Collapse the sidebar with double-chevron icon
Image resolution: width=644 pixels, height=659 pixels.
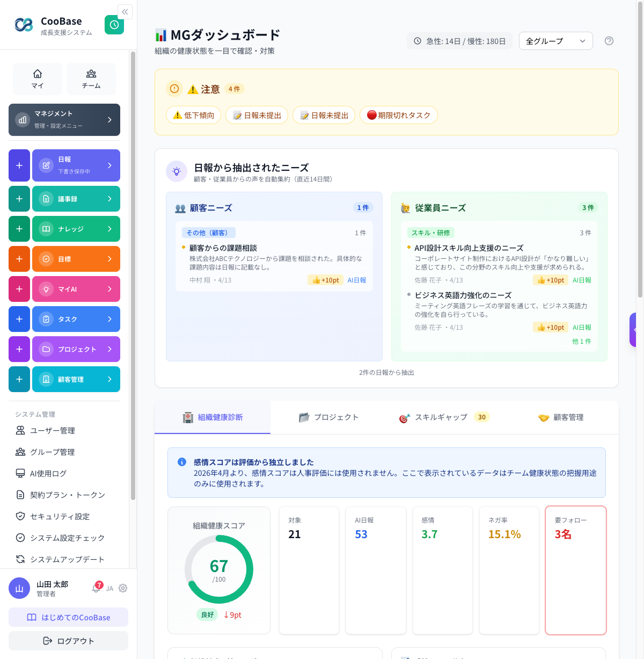(x=125, y=12)
